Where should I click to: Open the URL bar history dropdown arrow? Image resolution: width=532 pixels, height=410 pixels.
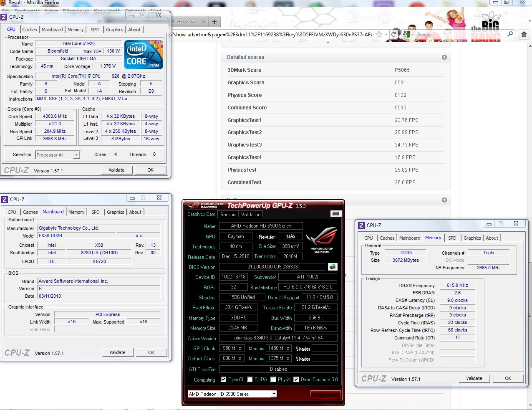pos(386,35)
